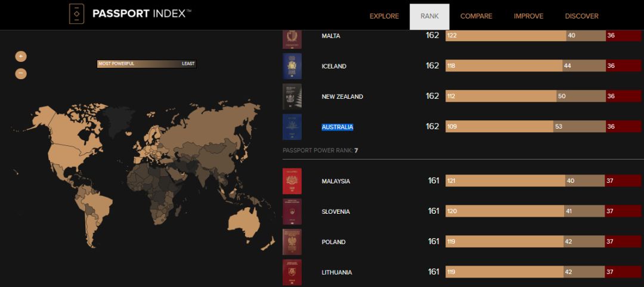Select the POLAND country name
The height and width of the screenshot is (287, 644).
[x=333, y=242]
